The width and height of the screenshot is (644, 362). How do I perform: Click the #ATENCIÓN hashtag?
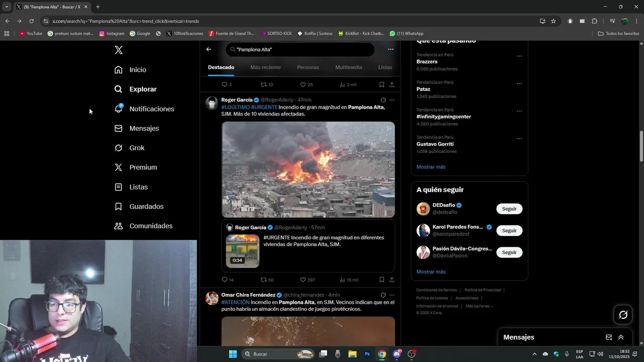(235, 302)
